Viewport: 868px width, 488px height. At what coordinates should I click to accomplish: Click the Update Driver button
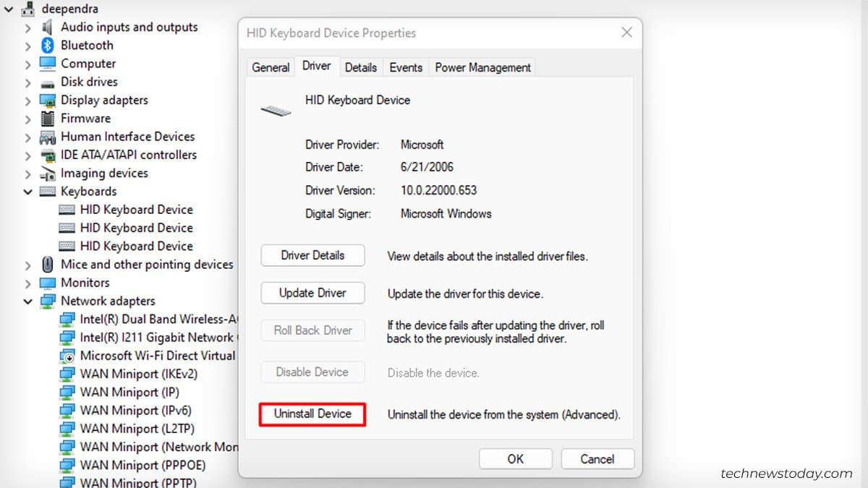pos(312,293)
